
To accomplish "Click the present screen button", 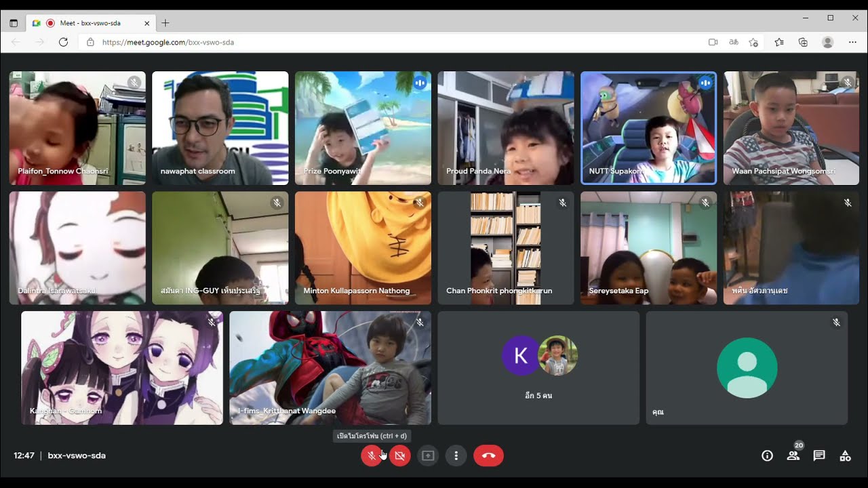I will tap(428, 455).
